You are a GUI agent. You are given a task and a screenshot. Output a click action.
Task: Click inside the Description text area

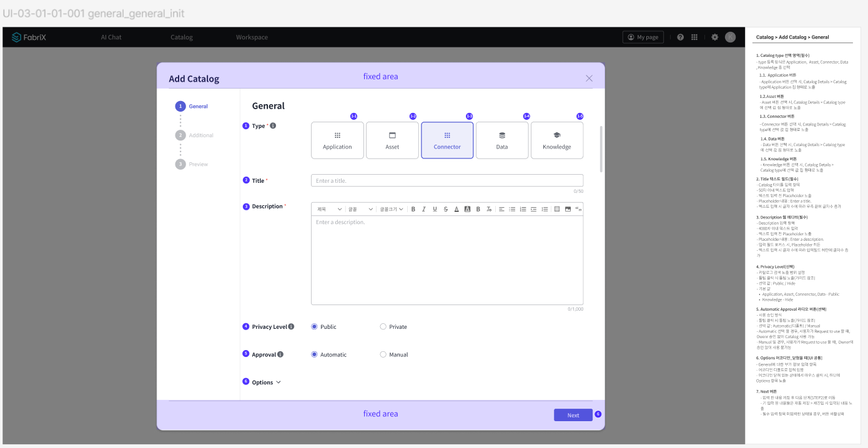pos(447,260)
